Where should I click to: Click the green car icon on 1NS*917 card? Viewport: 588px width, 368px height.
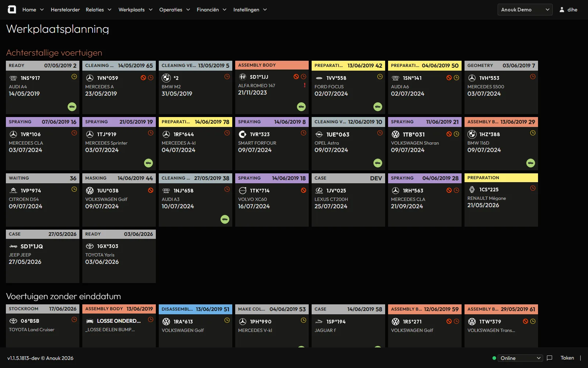pyautogui.click(x=72, y=107)
